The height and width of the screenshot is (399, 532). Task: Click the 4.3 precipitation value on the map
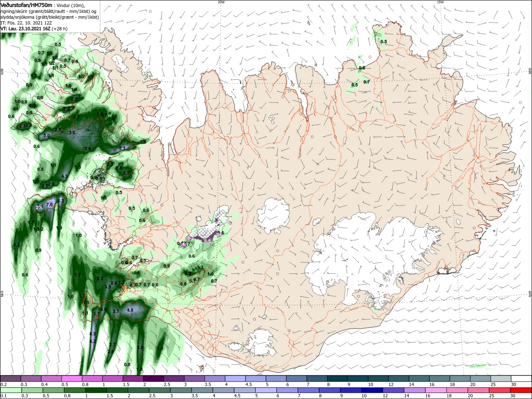[x=64, y=176]
